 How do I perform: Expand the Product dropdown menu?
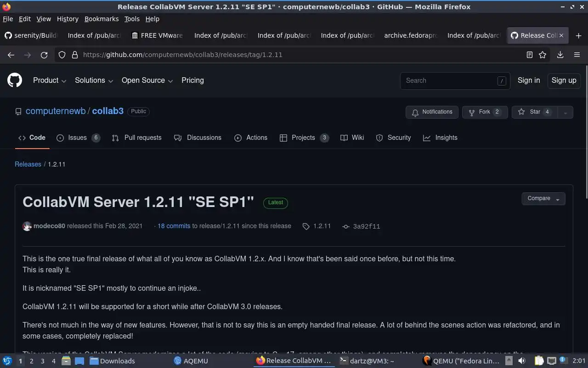point(50,80)
